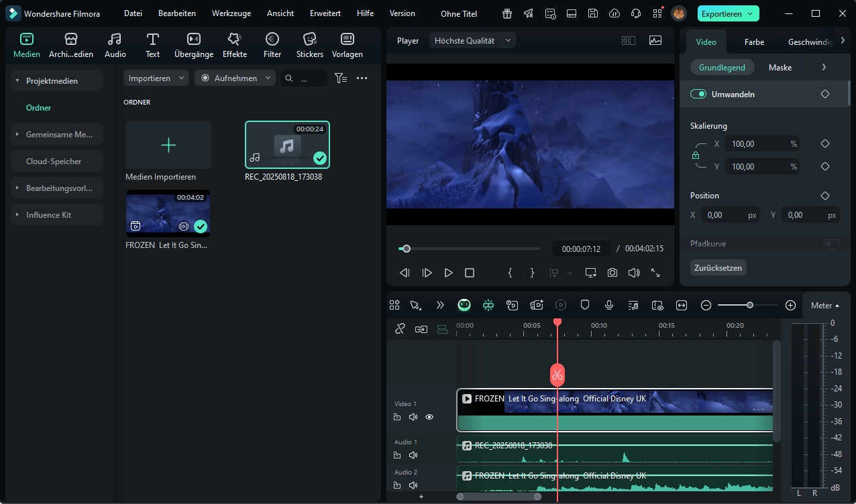Toggle the scaling aspect ratio lock
856x504 pixels.
coord(696,155)
